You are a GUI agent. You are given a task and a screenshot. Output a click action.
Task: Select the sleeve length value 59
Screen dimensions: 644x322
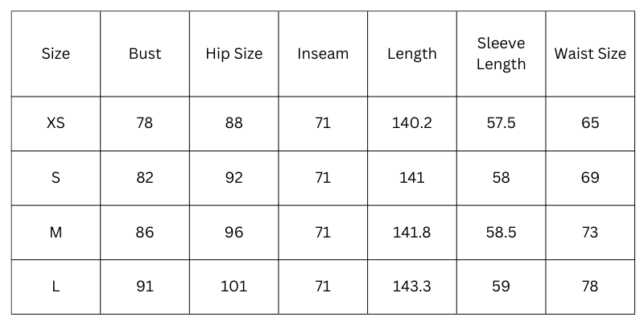click(x=501, y=287)
